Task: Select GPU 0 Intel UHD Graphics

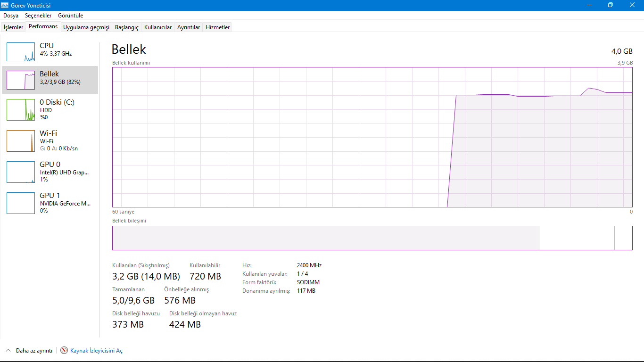Action: click(x=50, y=172)
